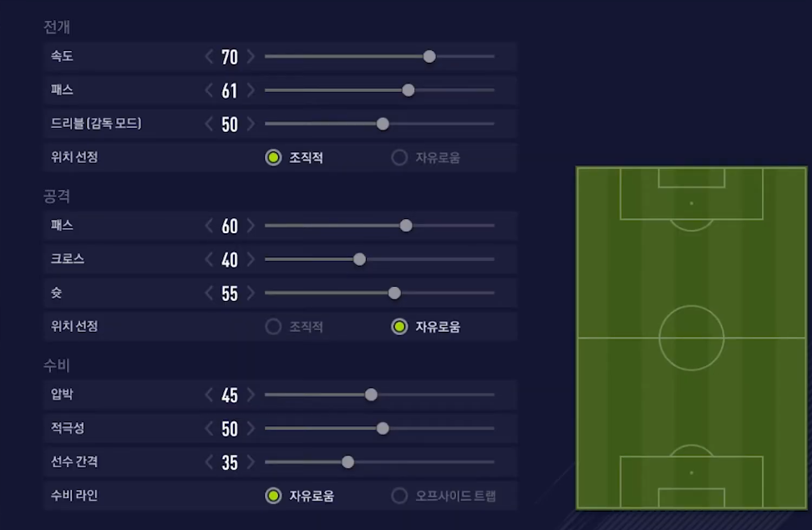812x530 pixels.
Task: Increase 적극성 value 50 with right arrow
Action: 251,429
